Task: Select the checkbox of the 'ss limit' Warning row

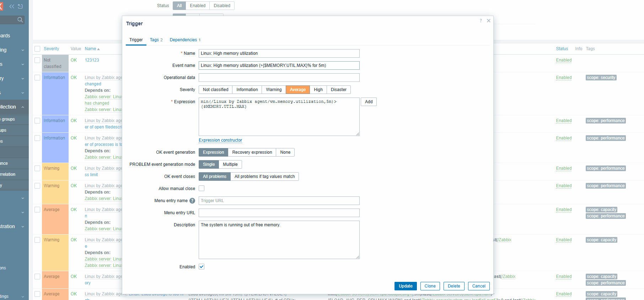Action: [x=37, y=168]
